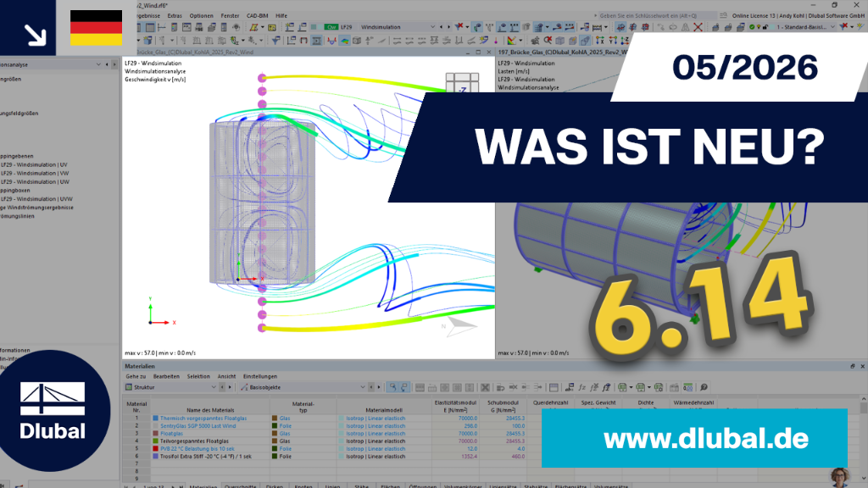Screen dimensions: 868x488
Task: Select LF29 - Windsimulation | UVW tree item
Action: pos(36,199)
